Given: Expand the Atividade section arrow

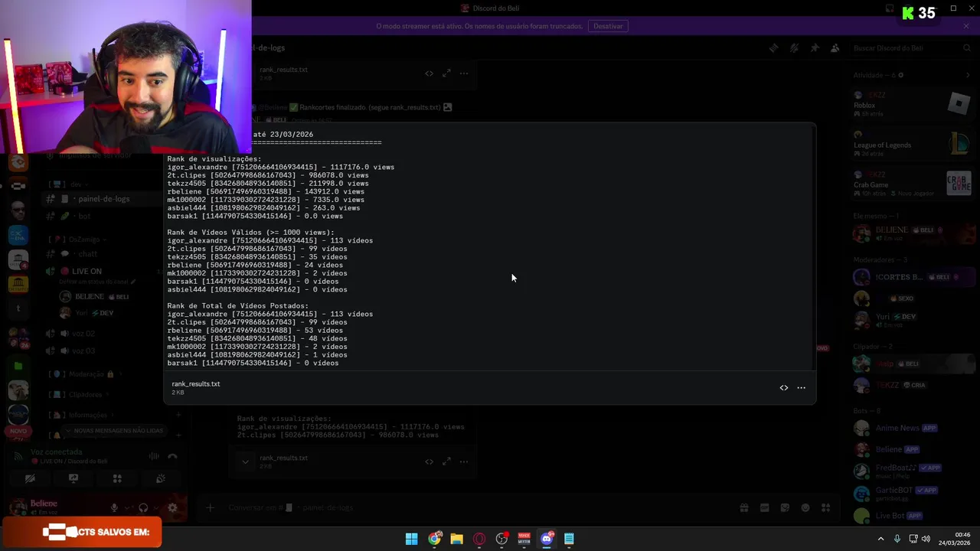Looking at the screenshot, I should [969, 75].
